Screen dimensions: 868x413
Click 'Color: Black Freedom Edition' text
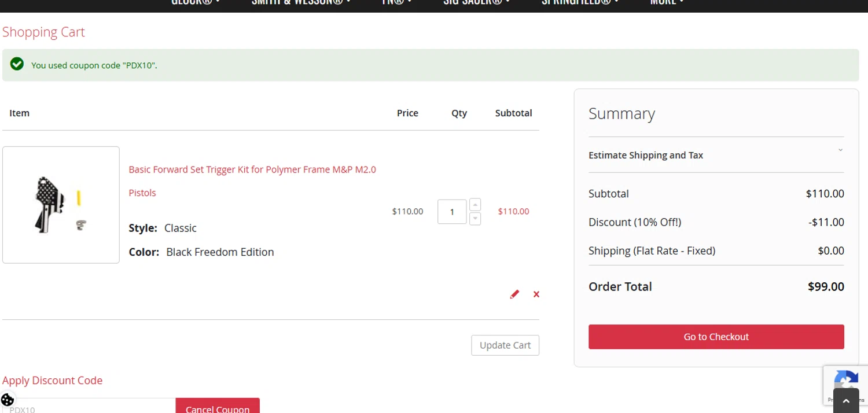201,252
